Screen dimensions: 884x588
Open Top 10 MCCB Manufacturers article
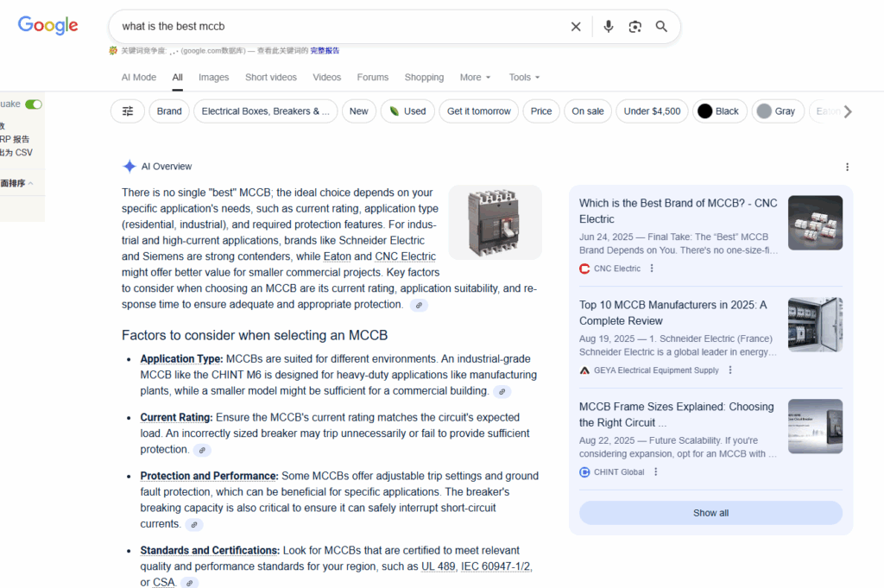(x=672, y=313)
